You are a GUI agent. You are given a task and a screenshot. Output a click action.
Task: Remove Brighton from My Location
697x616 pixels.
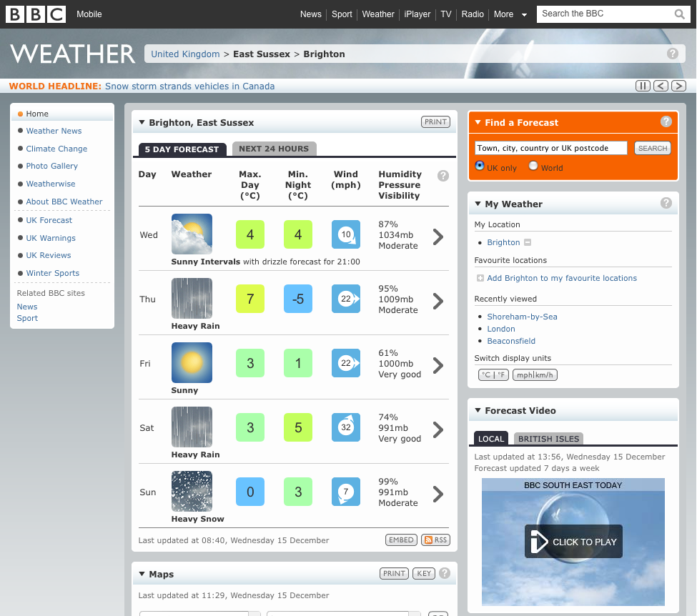(528, 242)
